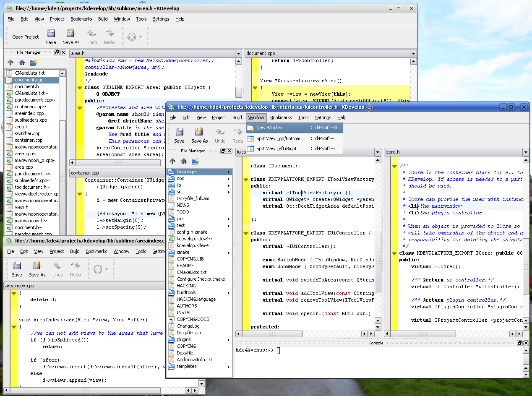
Task: Open the Help menu in the area.h window
Action: point(180,19)
